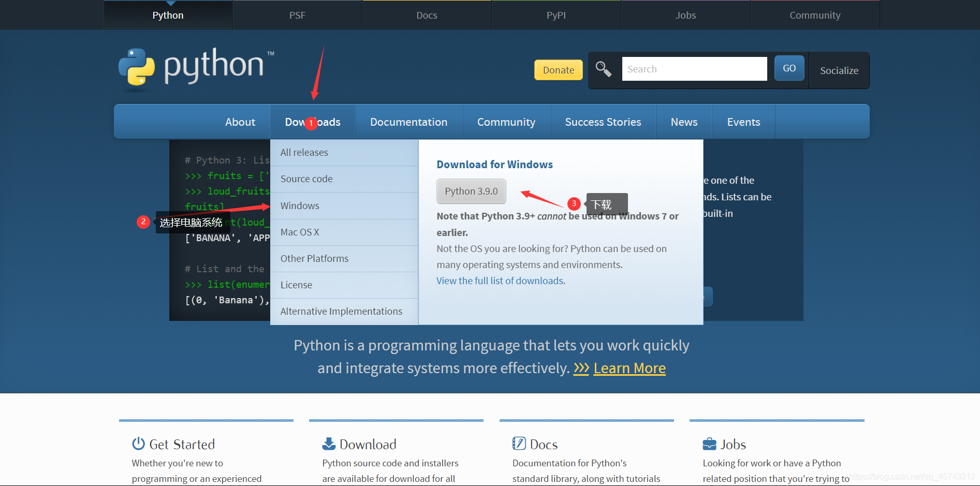This screenshot has height=486, width=980.
Task: Open View the full list of downloads link
Action: coord(500,281)
